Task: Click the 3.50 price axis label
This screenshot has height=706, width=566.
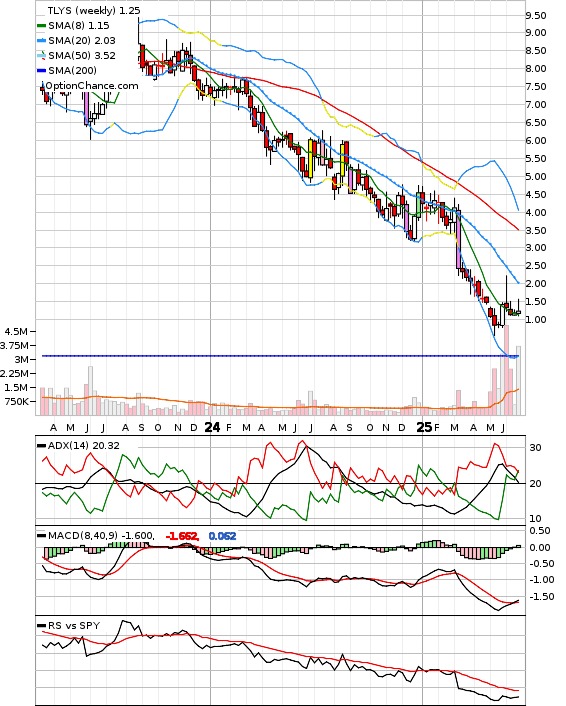Action: pos(536,231)
